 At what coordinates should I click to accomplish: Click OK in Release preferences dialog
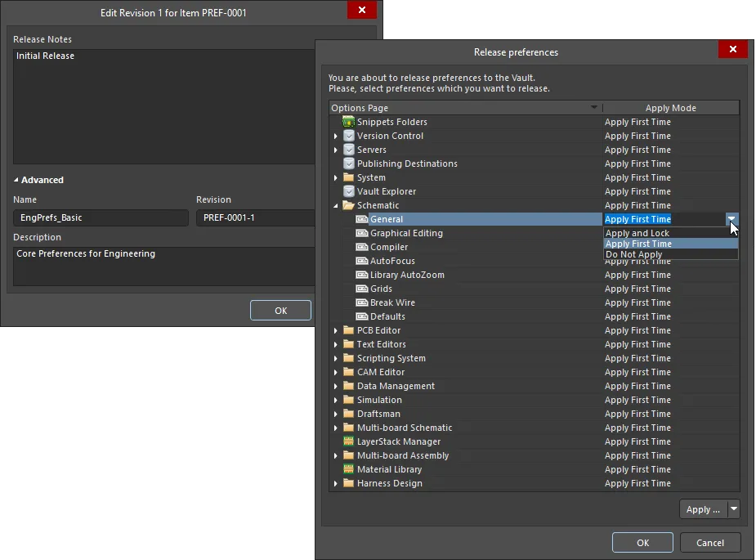click(x=642, y=543)
